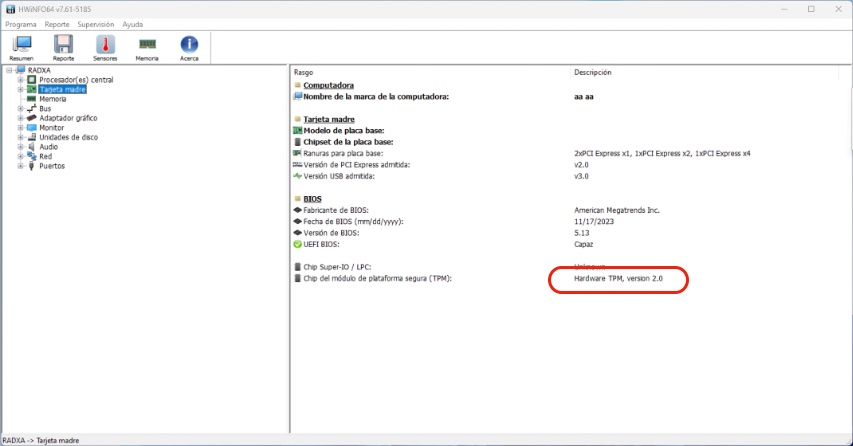Expand the Tarjeta madre node

click(21, 89)
